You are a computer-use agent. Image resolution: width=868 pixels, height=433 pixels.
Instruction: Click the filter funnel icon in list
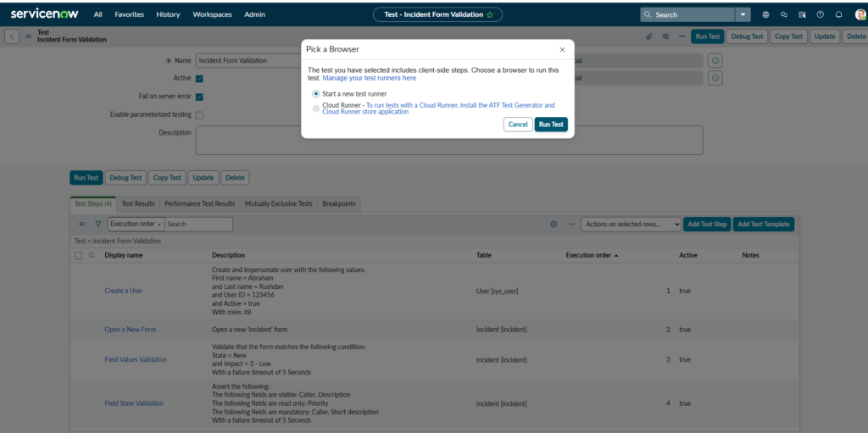97,225
